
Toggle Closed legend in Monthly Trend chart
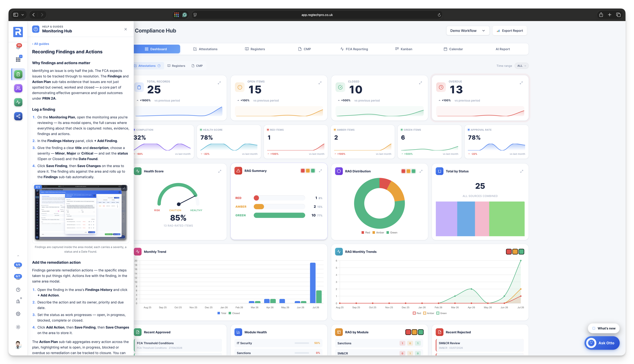(234, 313)
